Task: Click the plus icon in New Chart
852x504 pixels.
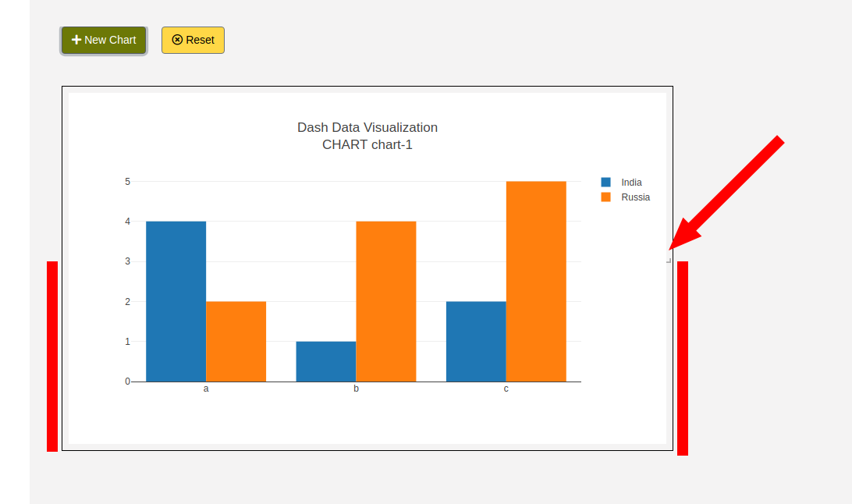Action: pyautogui.click(x=76, y=40)
